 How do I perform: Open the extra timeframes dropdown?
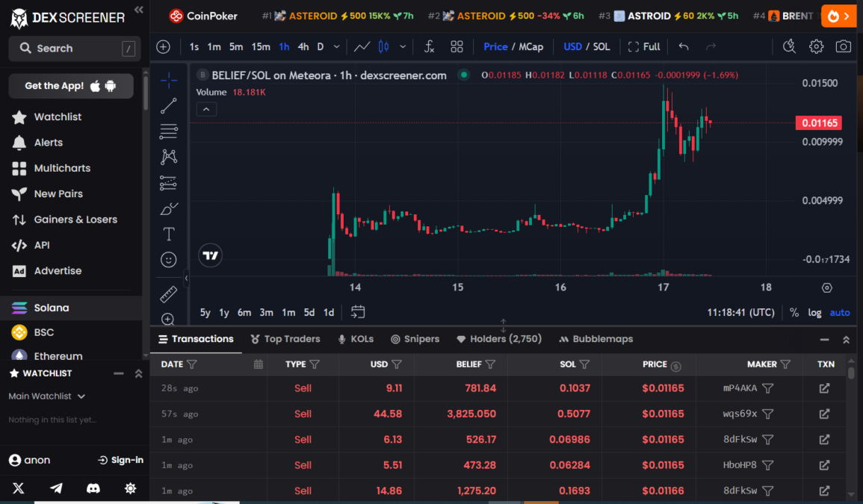point(335,46)
